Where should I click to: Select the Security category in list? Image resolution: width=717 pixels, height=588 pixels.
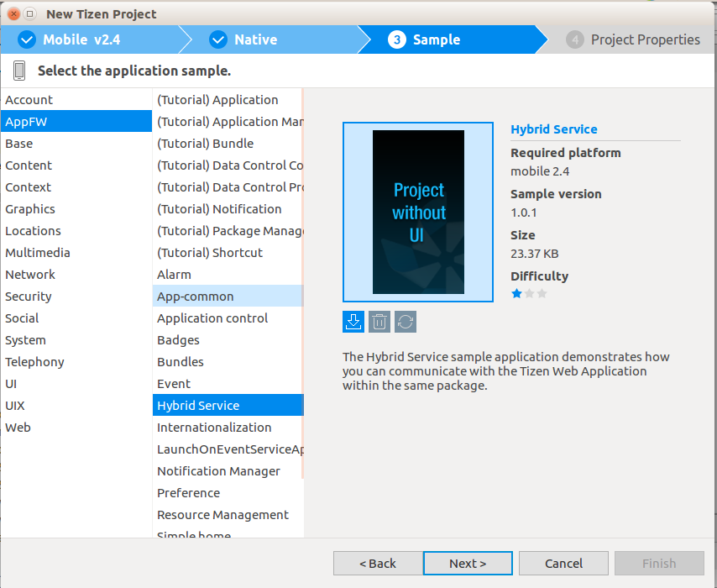pos(29,297)
